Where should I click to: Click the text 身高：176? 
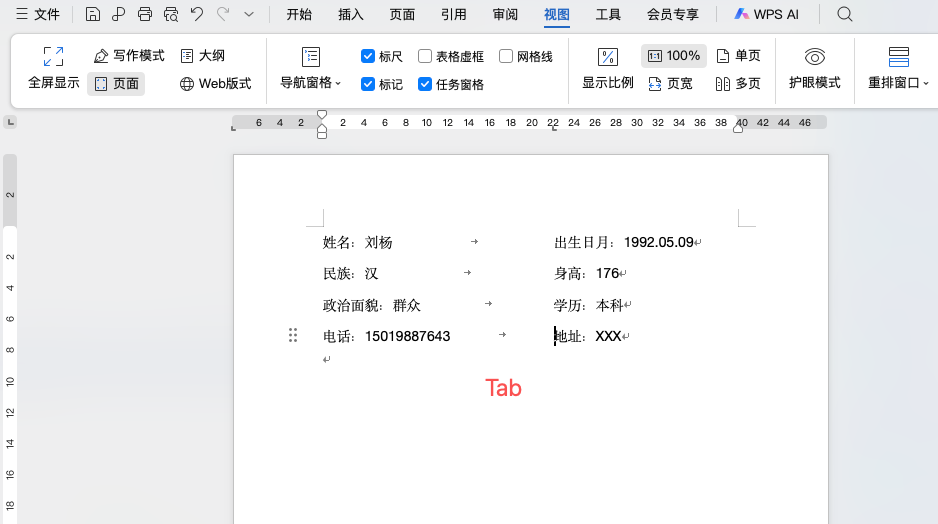point(586,273)
